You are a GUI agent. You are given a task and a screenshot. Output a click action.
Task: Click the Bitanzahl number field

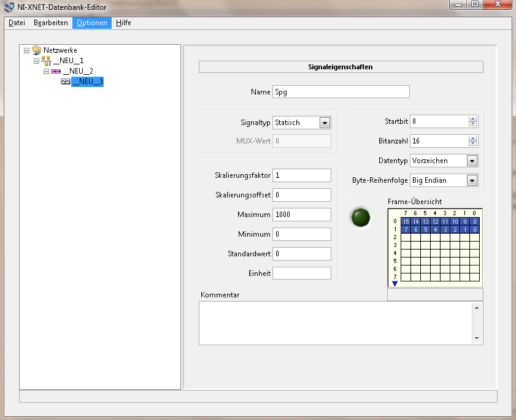[439, 141]
